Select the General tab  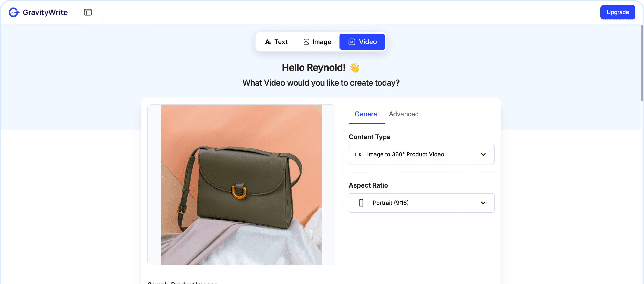tap(366, 114)
